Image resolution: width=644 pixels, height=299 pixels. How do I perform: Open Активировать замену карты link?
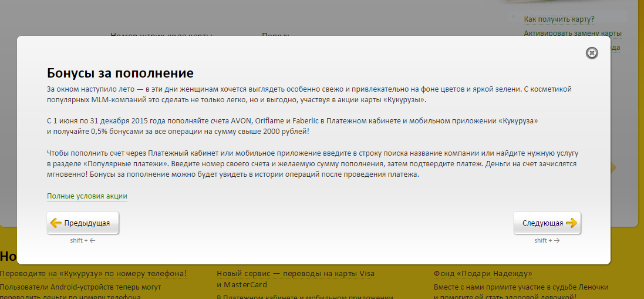click(x=572, y=33)
